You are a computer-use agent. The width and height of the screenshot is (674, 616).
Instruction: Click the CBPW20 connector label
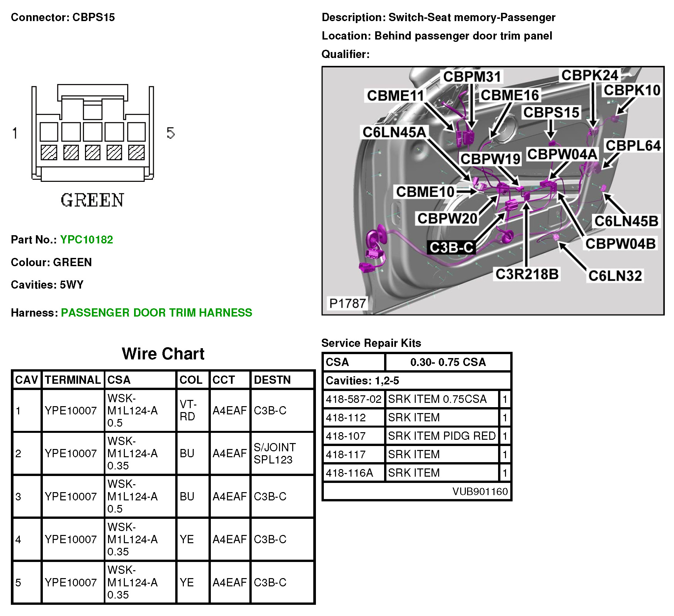(x=447, y=219)
